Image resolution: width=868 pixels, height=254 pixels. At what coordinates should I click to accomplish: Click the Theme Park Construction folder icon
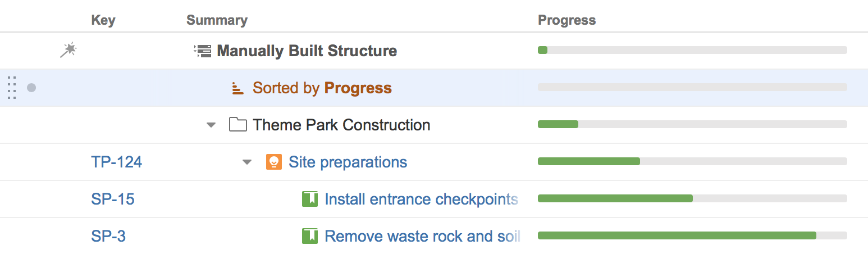238,125
